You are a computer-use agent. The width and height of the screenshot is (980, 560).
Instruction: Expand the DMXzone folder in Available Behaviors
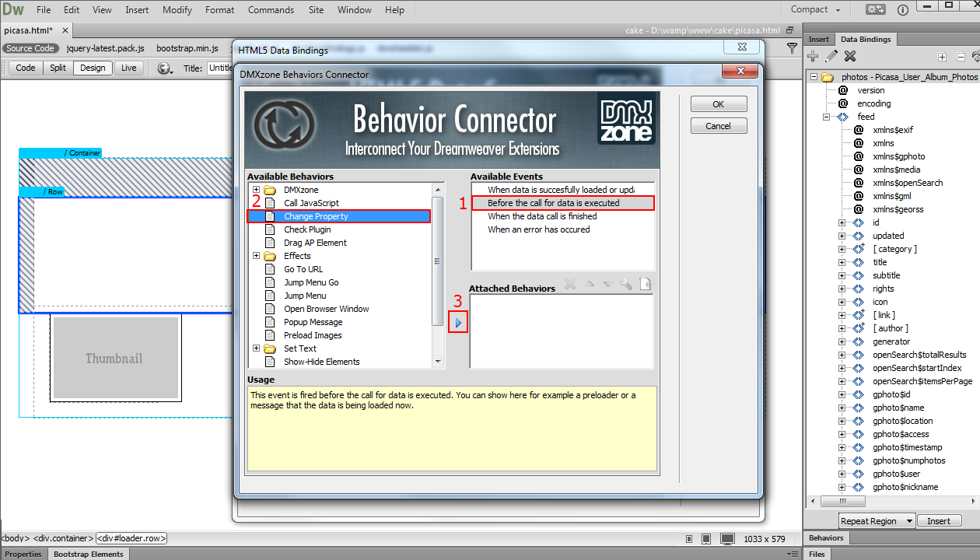click(256, 190)
